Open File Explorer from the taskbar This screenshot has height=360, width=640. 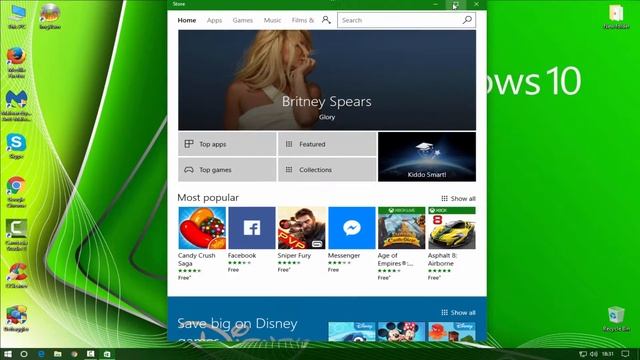coord(58,354)
